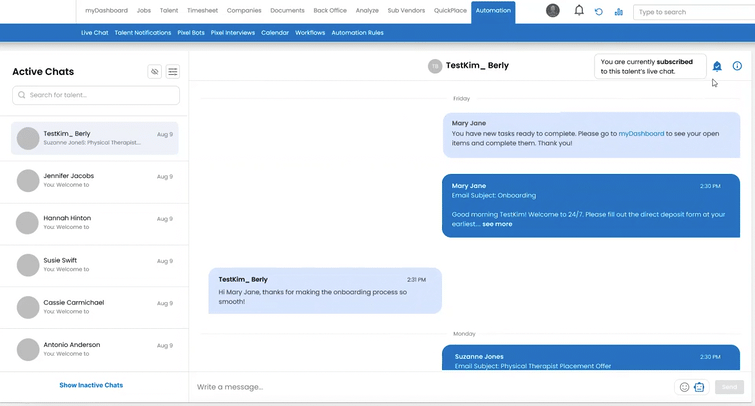Toggle live chat subscription bell icon
The image size is (755, 406).
pos(717,66)
